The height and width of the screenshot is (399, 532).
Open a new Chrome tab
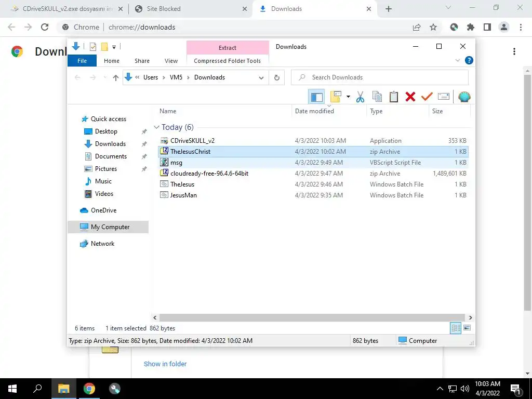389,9
